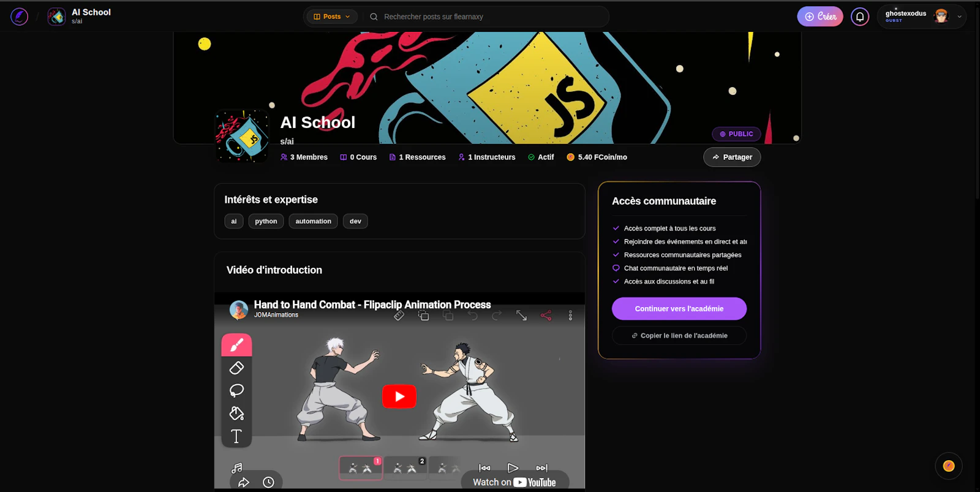Click the 5.40 FCoin/mo price
This screenshot has height=492, width=980.
[597, 157]
